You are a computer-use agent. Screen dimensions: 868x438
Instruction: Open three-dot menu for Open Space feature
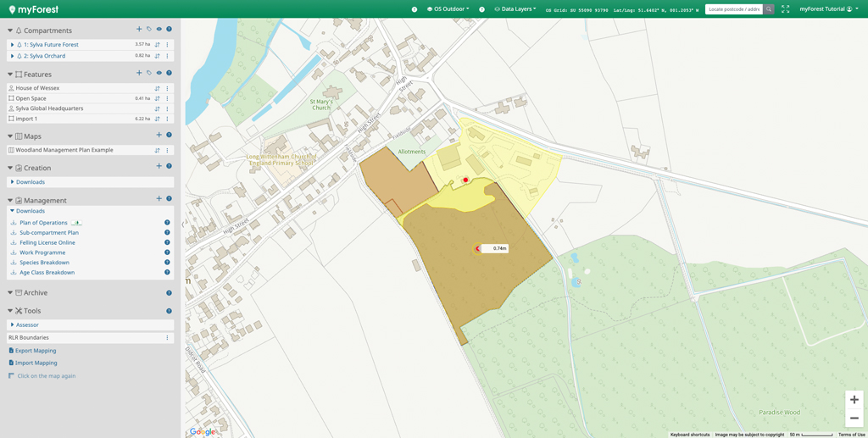(x=167, y=98)
